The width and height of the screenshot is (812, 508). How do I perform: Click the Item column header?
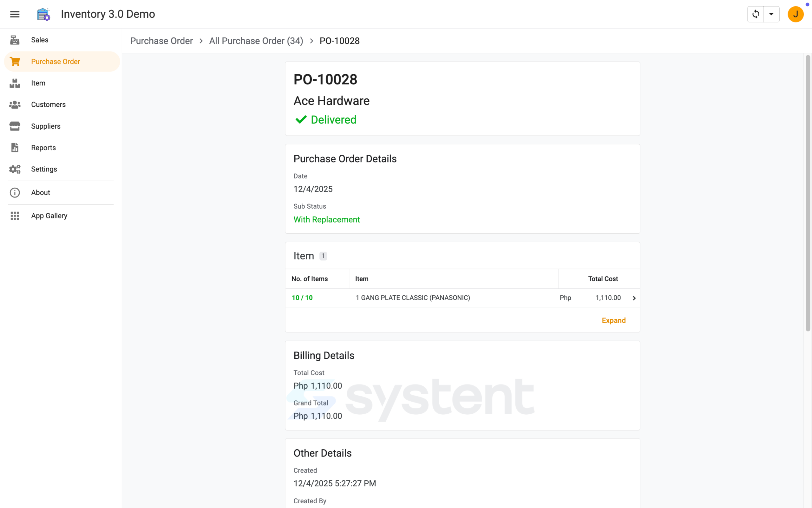(x=362, y=279)
